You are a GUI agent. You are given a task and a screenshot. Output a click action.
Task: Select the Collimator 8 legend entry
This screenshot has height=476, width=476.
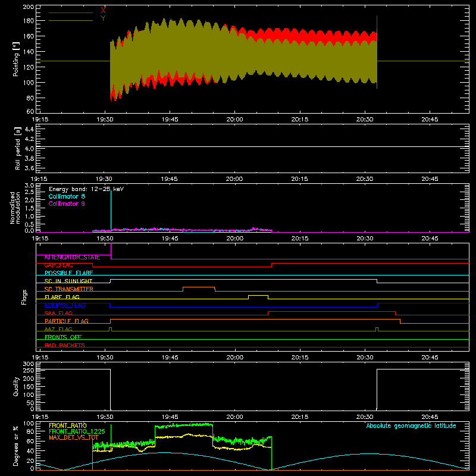tap(67, 196)
